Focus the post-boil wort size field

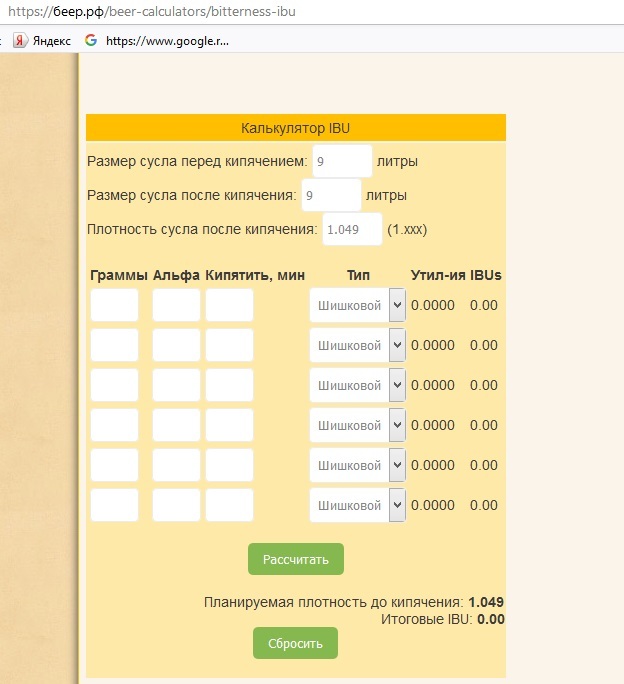pos(330,195)
